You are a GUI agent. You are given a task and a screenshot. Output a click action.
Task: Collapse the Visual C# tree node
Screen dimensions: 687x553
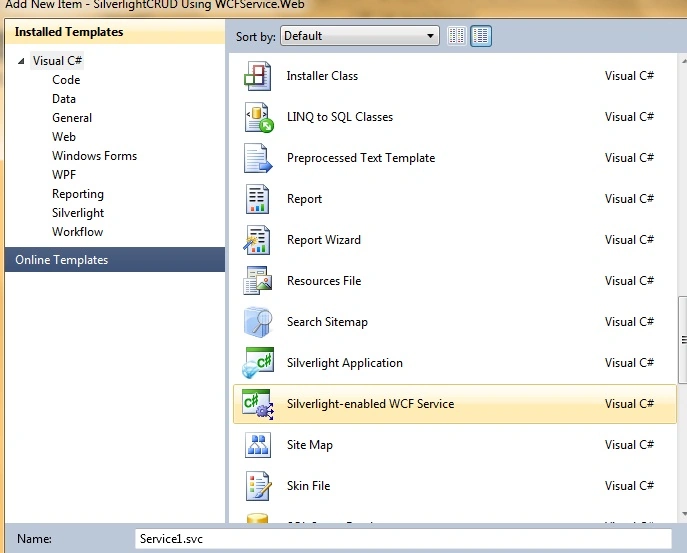[x=21, y=61]
